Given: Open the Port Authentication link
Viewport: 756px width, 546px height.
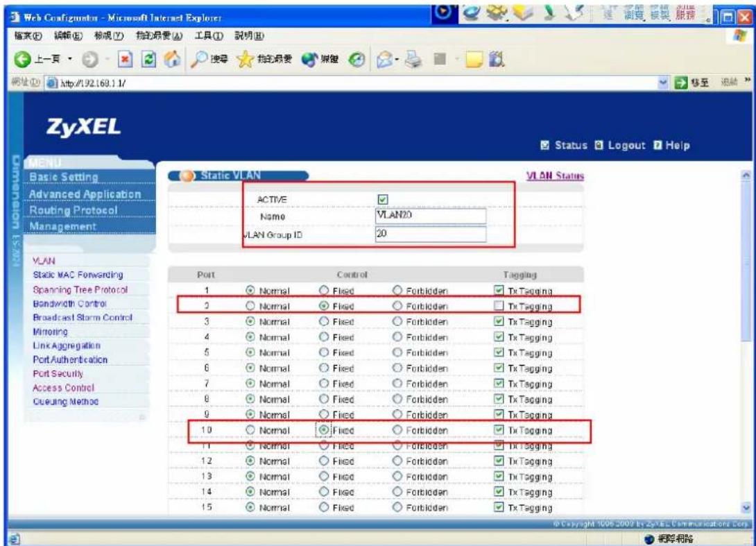Looking at the screenshot, I should coord(70,360).
